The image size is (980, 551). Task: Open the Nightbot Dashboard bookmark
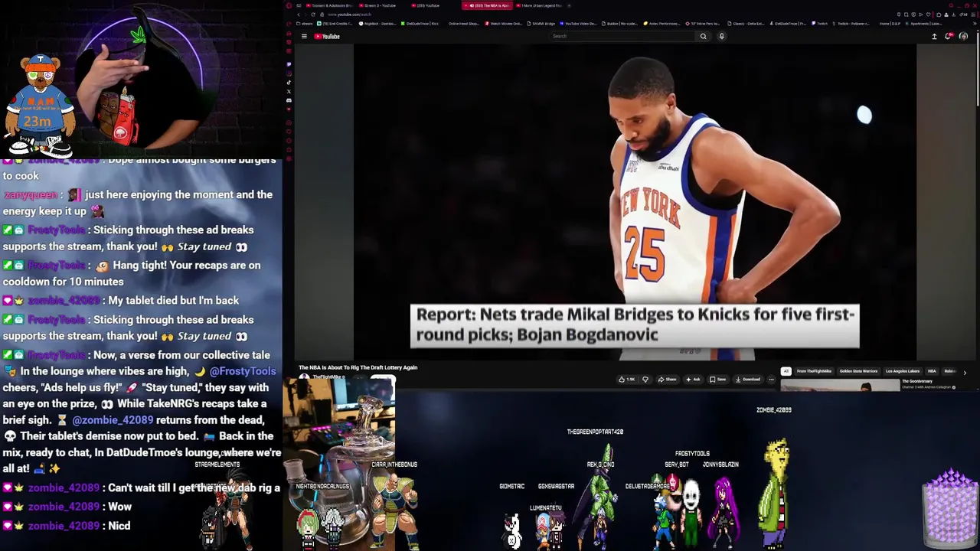377,24
